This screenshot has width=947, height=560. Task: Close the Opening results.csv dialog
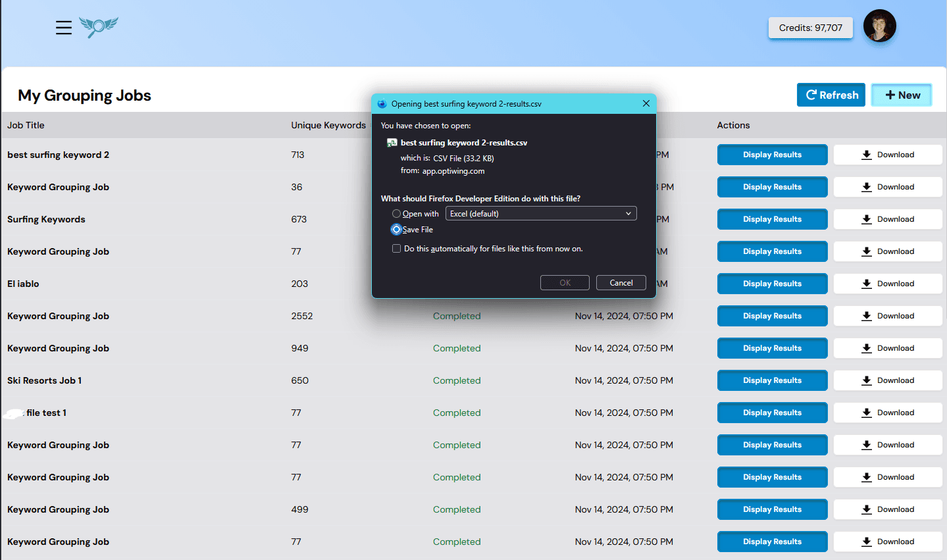click(x=646, y=103)
